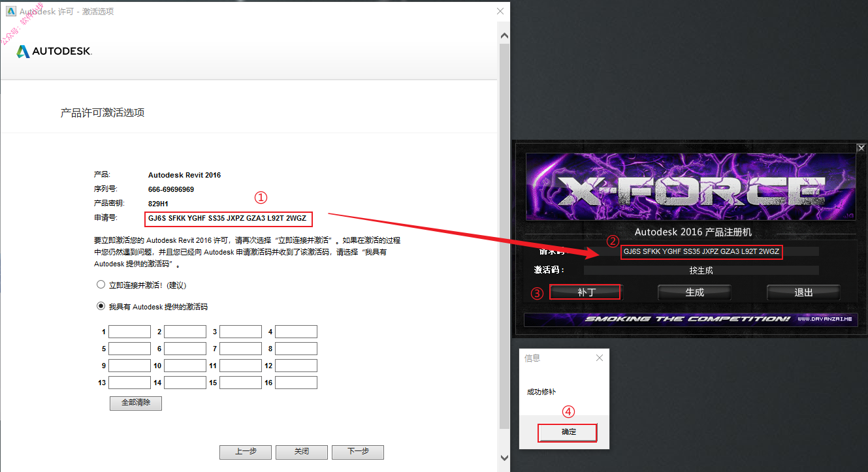Click activation code field 6
This screenshot has height=472, width=868.
185,349
